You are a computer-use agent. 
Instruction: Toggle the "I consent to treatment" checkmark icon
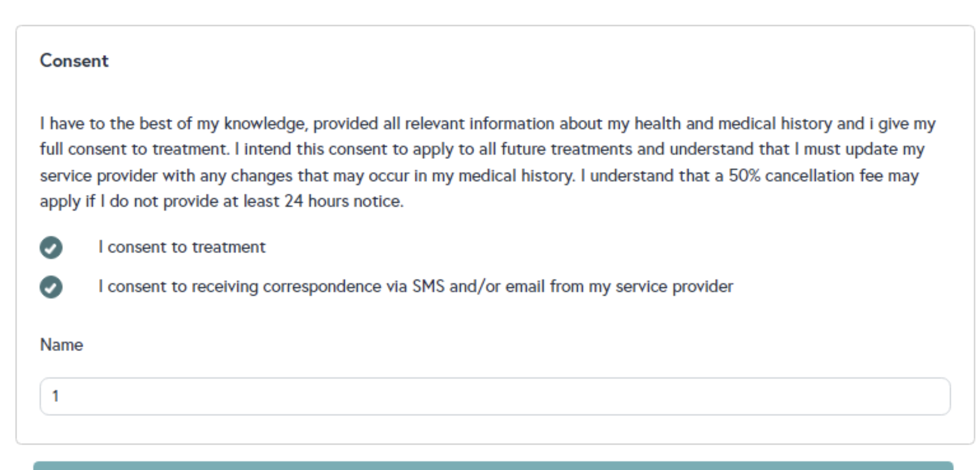tap(51, 248)
